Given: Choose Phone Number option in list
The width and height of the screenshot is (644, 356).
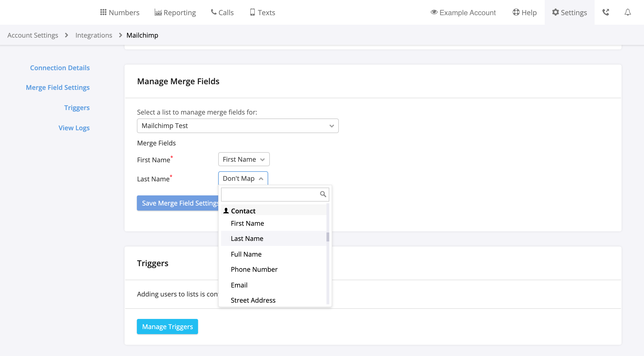Looking at the screenshot, I should click(274, 269).
